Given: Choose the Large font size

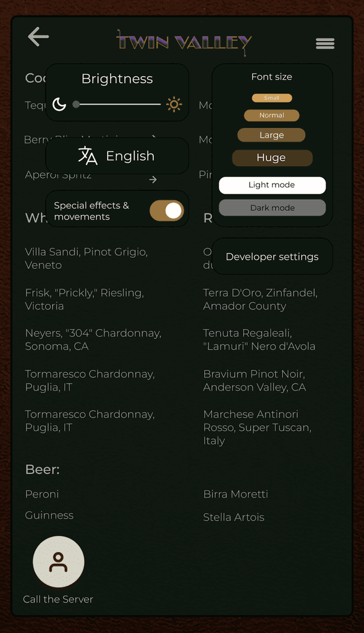Looking at the screenshot, I should coord(271,135).
